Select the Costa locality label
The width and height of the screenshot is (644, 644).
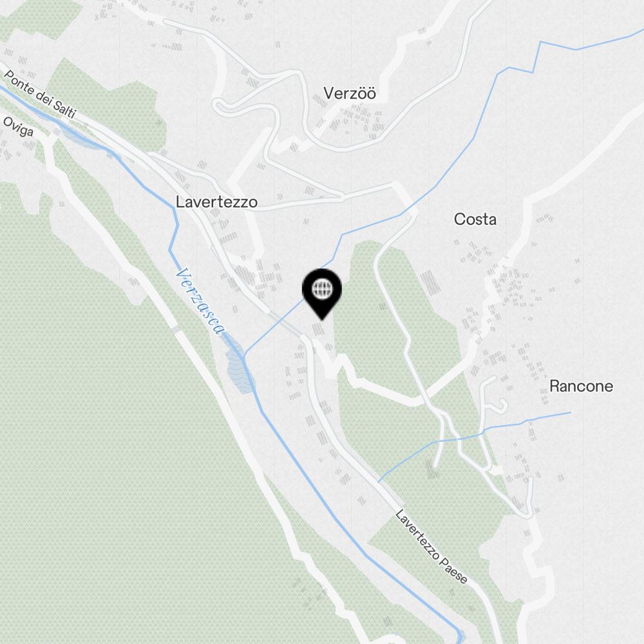point(475,220)
